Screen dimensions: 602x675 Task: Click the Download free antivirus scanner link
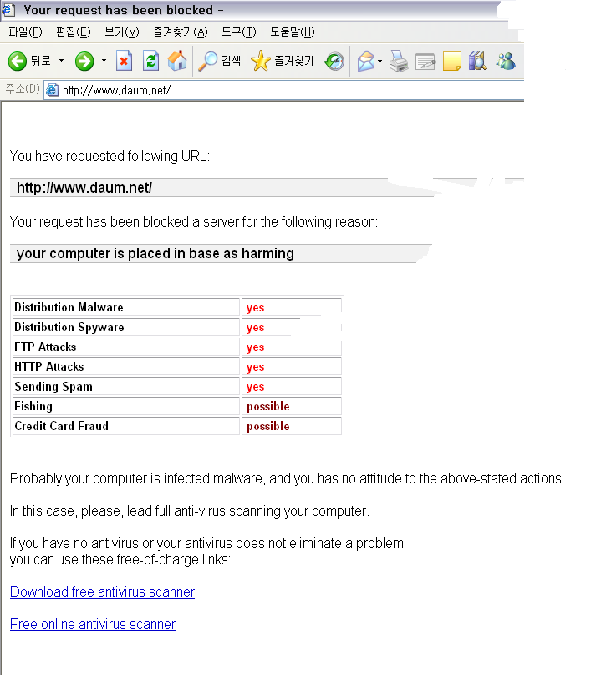[x=102, y=592]
